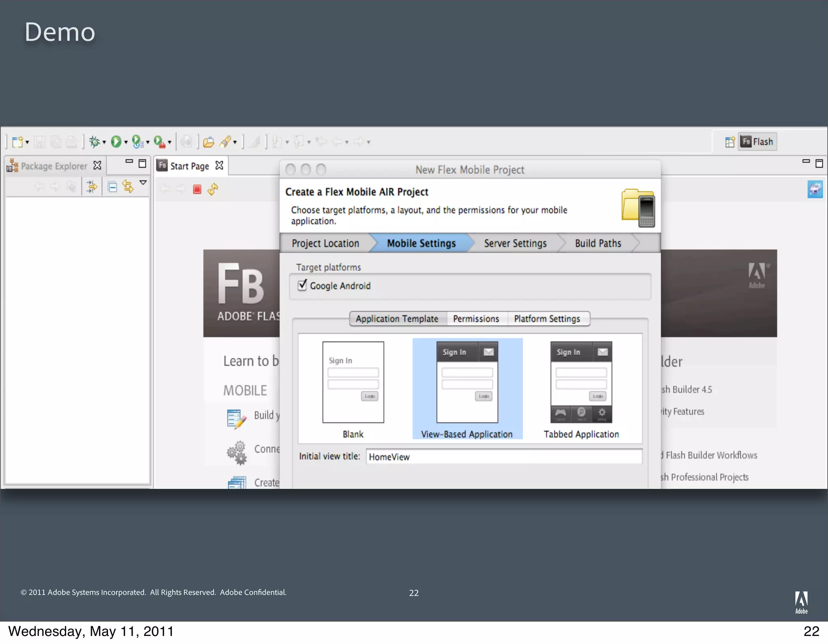Click the globe icon beside the editor
The height and width of the screenshot is (644, 828).
[x=815, y=189]
